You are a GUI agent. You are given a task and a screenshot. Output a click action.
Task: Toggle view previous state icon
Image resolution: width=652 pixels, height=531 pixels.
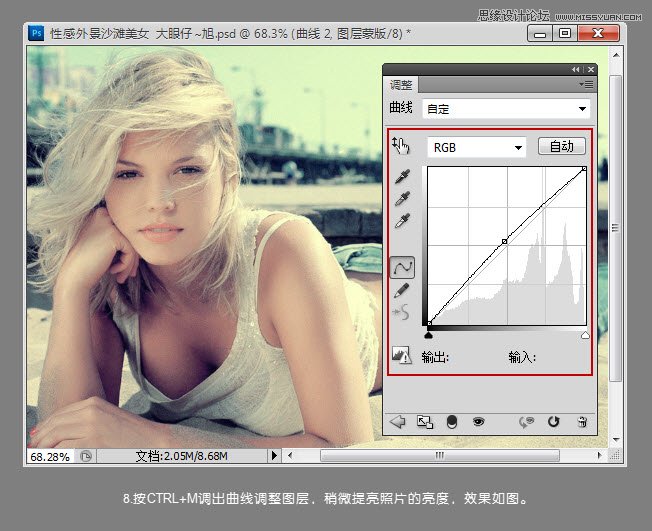[x=526, y=422]
